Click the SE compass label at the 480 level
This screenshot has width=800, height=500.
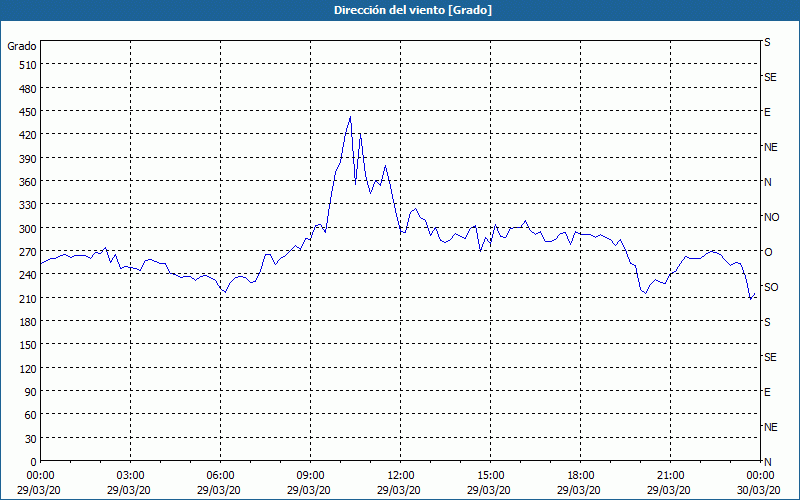pos(770,77)
